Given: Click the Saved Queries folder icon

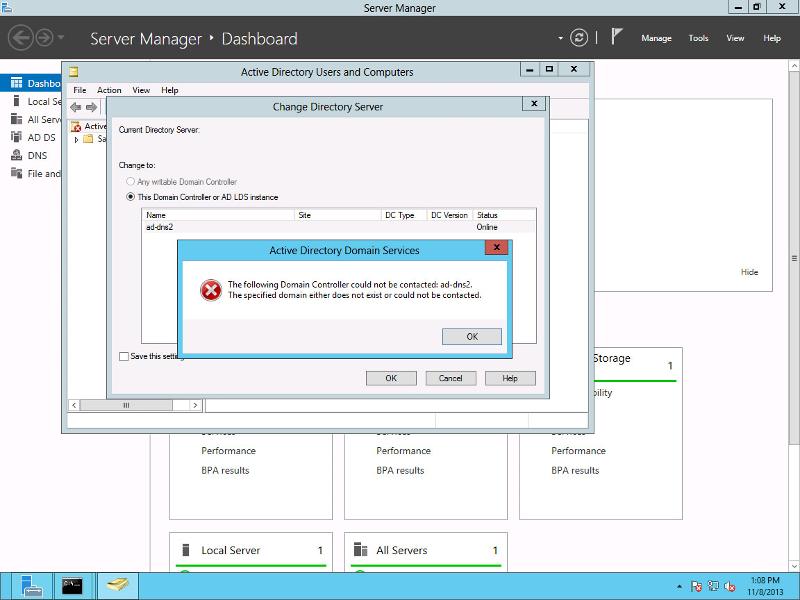Looking at the screenshot, I should click(x=88, y=139).
